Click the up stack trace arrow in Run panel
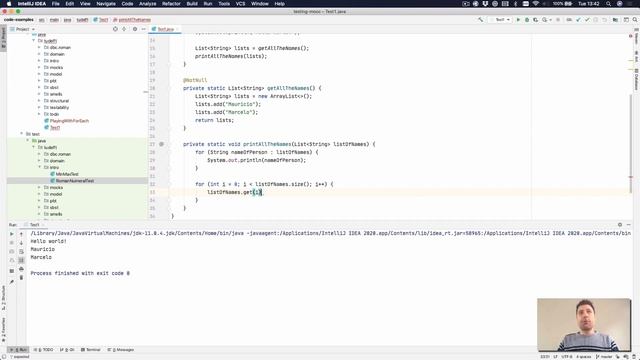 tap(21, 234)
